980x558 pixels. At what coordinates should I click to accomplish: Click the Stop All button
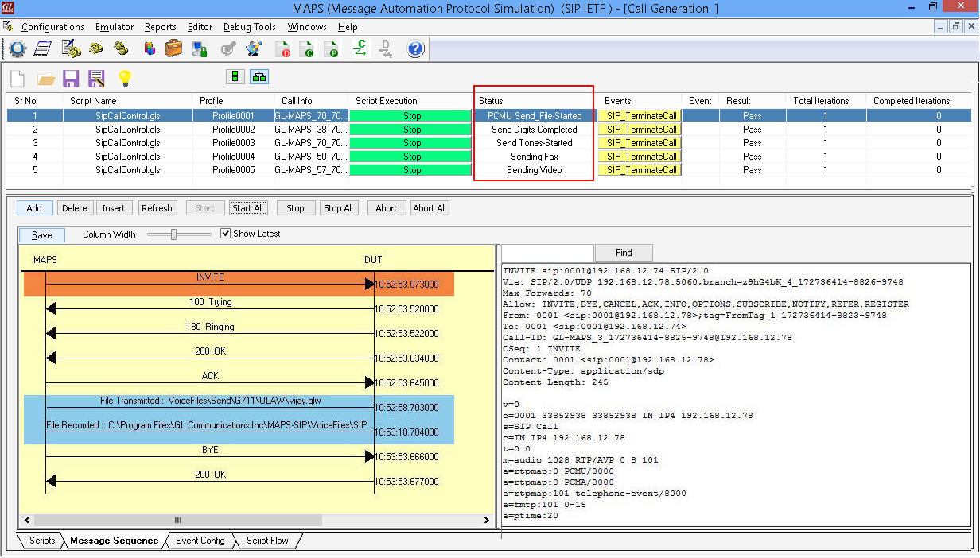[x=338, y=208]
